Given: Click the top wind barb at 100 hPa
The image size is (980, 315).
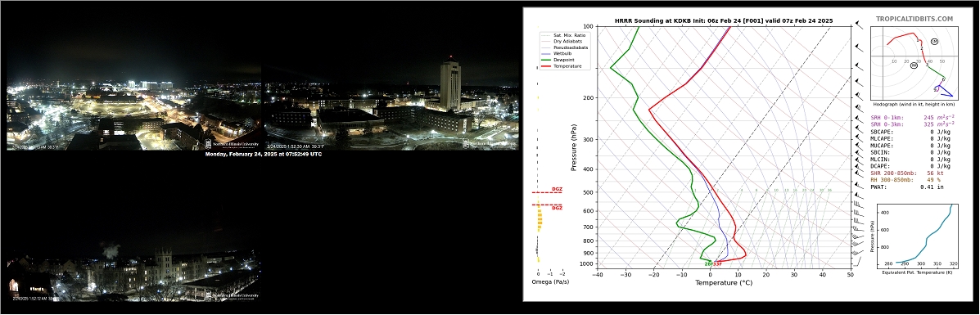Looking at the screenshot, I should pos(859,25).
